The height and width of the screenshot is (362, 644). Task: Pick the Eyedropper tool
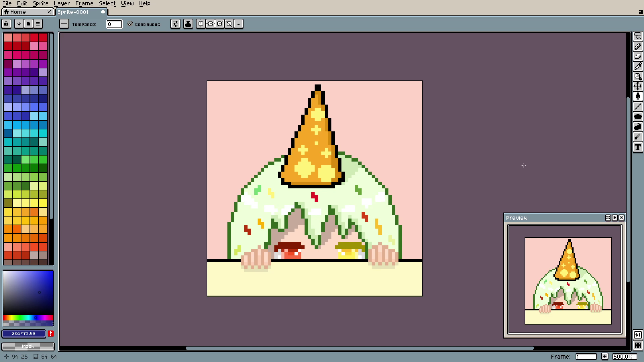click(638, 66)
